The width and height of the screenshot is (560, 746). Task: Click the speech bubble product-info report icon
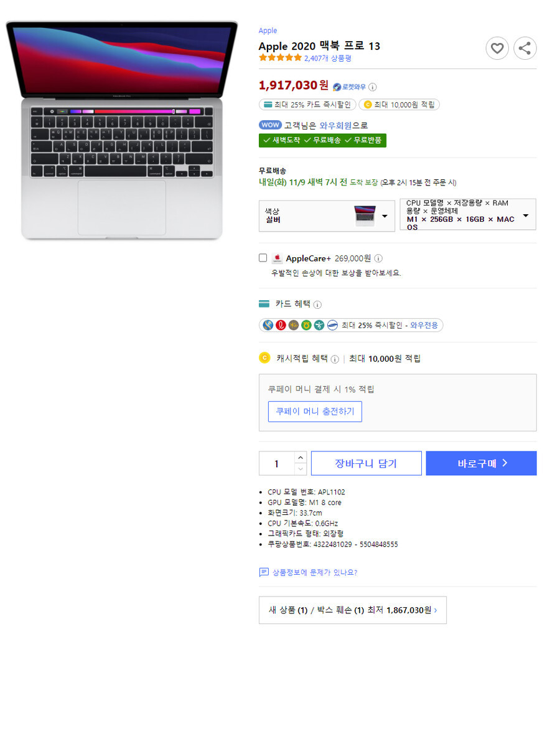tap(264, 572)
